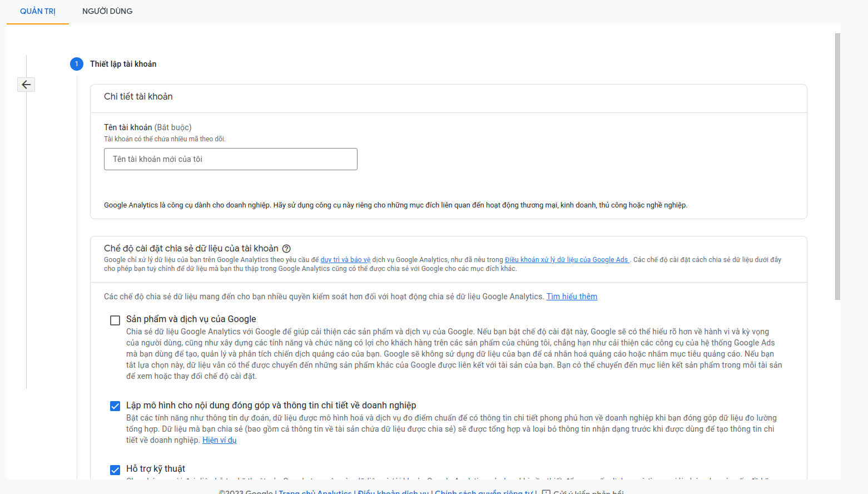Click the back arrow button
Image resolution: width=868 pixels, height=494 pixels.
click(x=26, y=85)
